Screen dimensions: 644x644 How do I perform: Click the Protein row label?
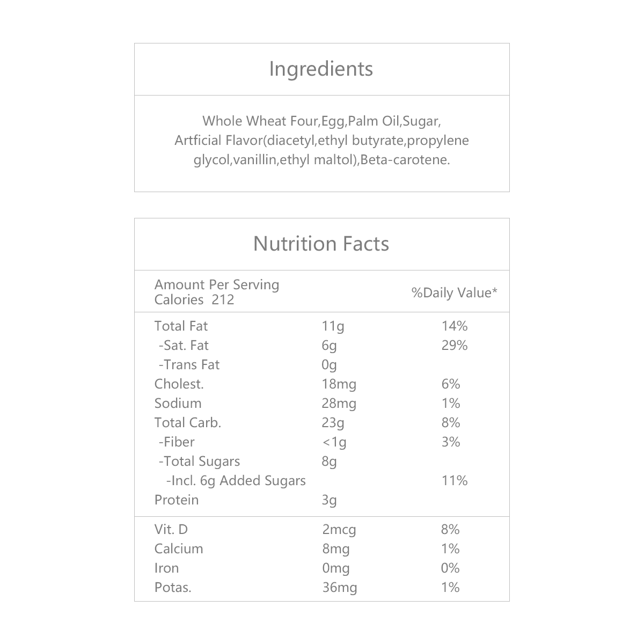tap(176, 500)
